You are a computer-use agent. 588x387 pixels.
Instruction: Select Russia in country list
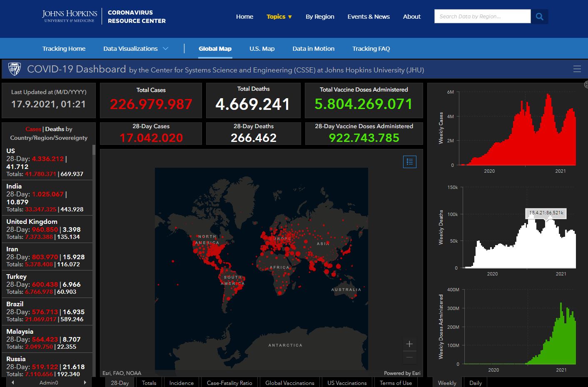click(x=47, y=365)
